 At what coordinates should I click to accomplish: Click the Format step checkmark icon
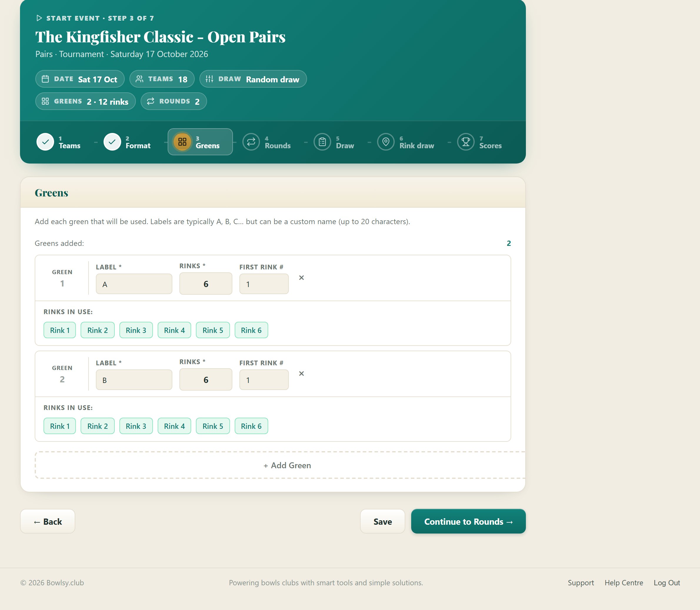tap(112, 142)
